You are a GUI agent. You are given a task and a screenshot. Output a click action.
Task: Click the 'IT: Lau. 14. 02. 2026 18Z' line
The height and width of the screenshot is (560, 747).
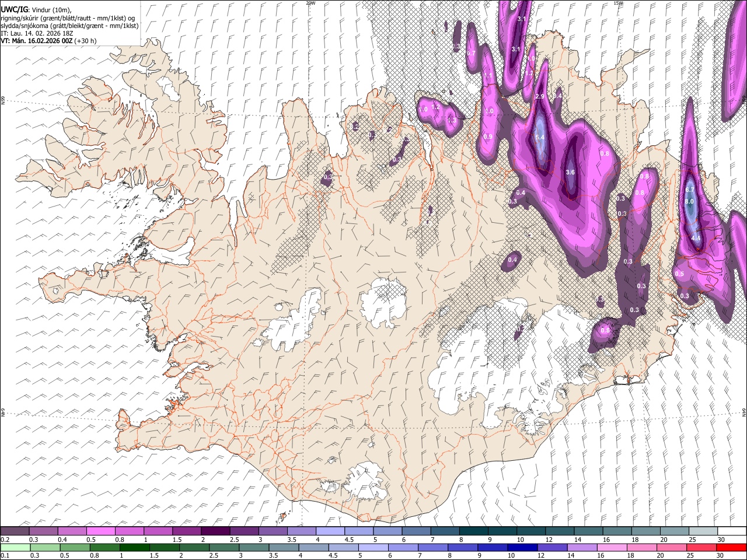[37, 33]
